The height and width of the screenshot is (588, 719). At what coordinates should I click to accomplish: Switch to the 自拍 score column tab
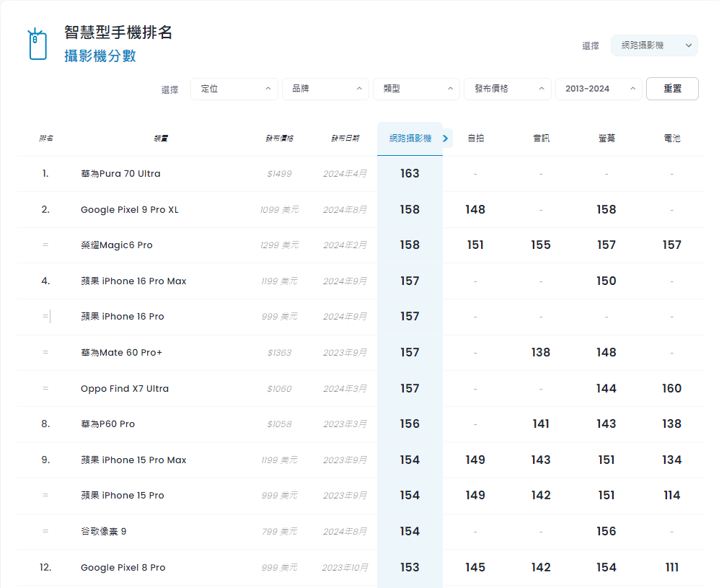tap(475, 138)
